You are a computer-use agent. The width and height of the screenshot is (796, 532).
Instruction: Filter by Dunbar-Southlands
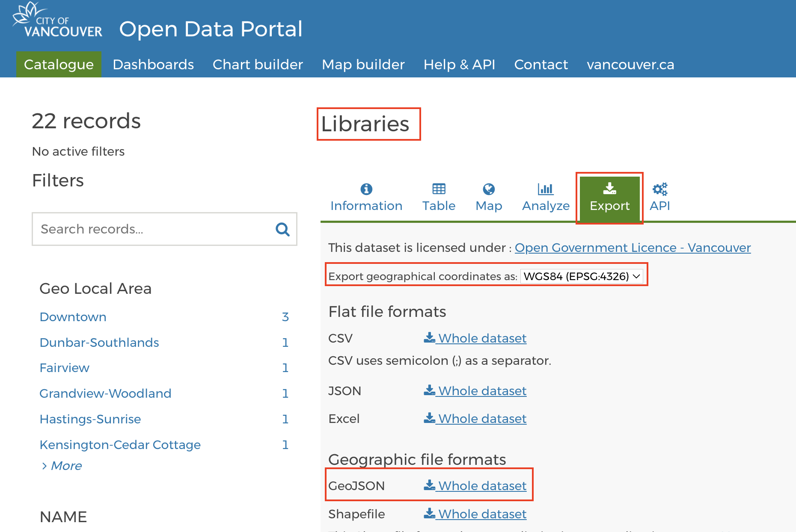tap(99, 343)
